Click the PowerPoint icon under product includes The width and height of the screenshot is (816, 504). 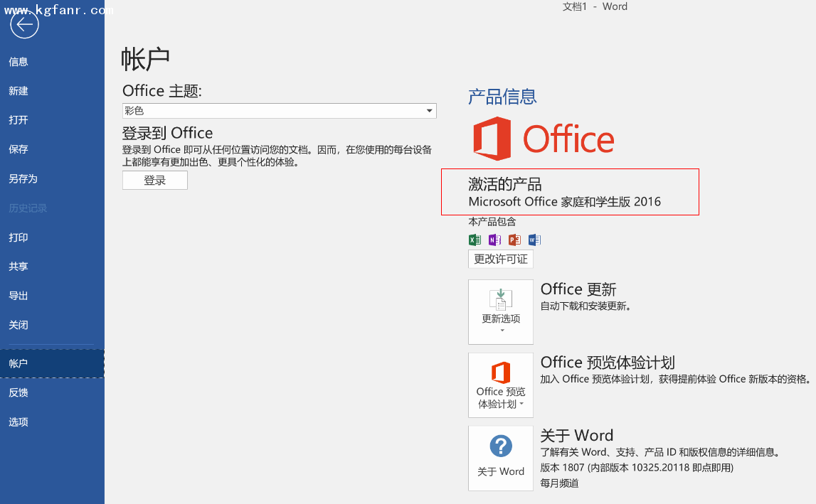pyautogui.click(x=514, y=240)
